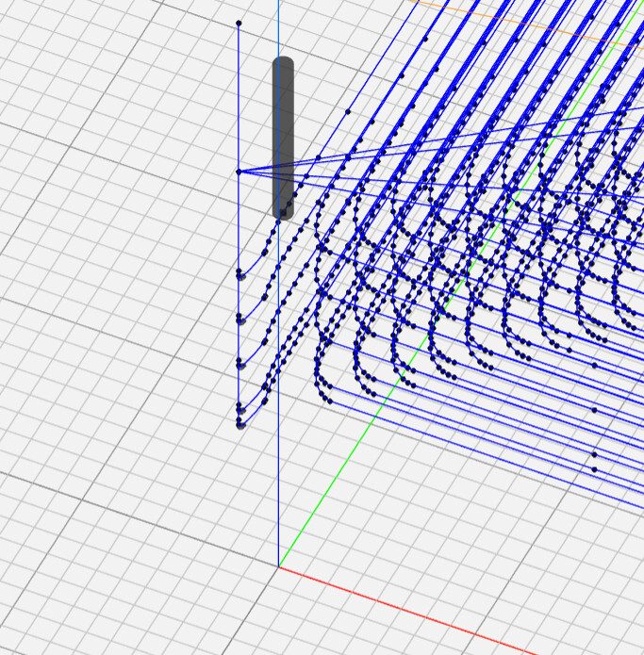
Task: Click the orange line at the top right
Action: click(x=528, y=21)
